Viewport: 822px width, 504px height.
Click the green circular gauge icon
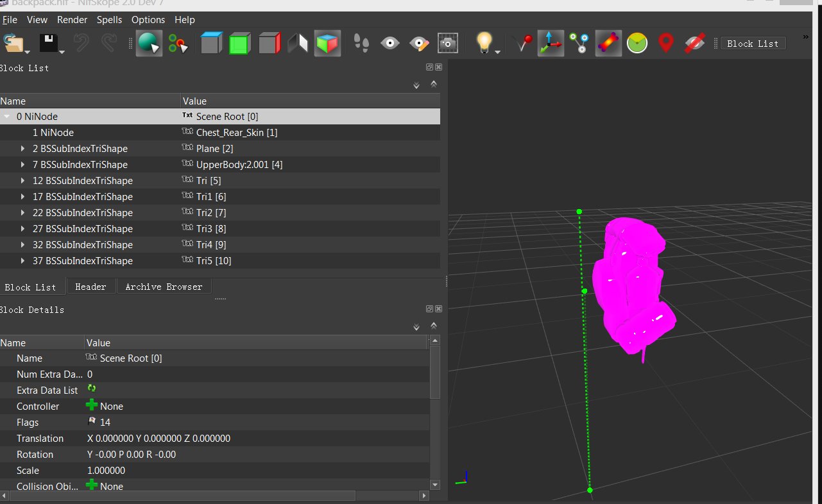[637, 44]
